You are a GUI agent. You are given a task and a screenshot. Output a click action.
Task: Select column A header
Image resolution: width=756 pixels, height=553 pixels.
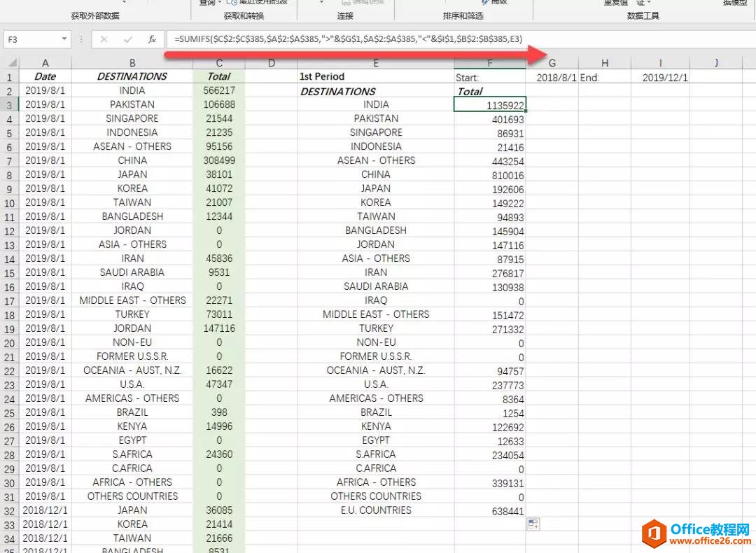point(45,63)
